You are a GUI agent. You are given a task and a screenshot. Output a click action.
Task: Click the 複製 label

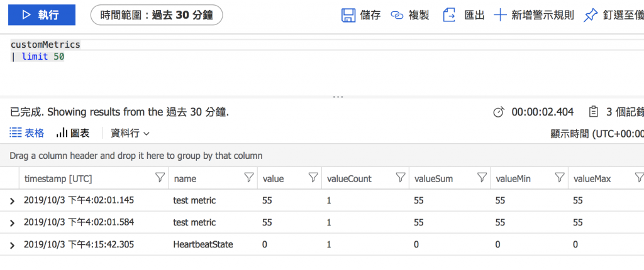pos(418,16)
